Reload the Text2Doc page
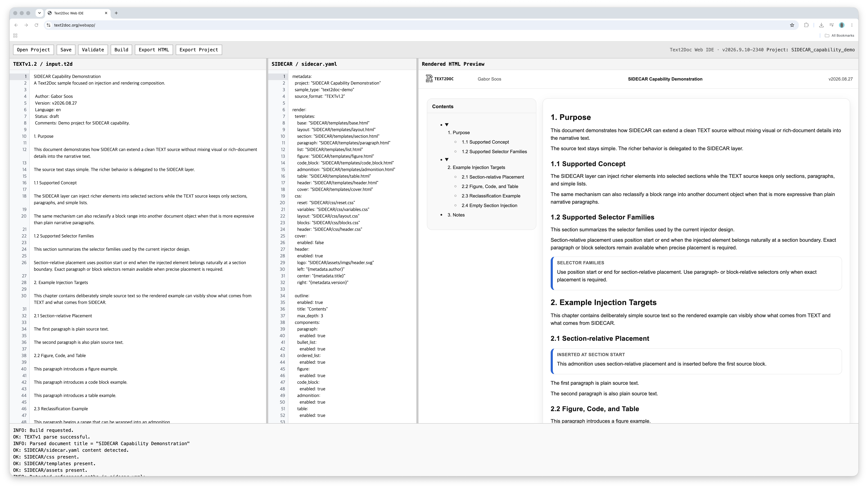Image resolution: width=868 pixels, height=488 pixels. tap(36, 25)
